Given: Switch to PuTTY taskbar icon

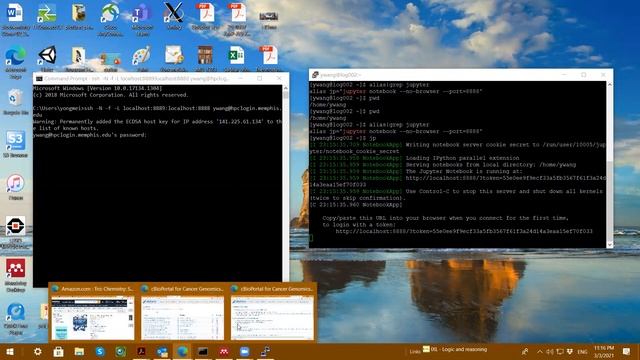Looking at the screenshot, I should [265, 351].
